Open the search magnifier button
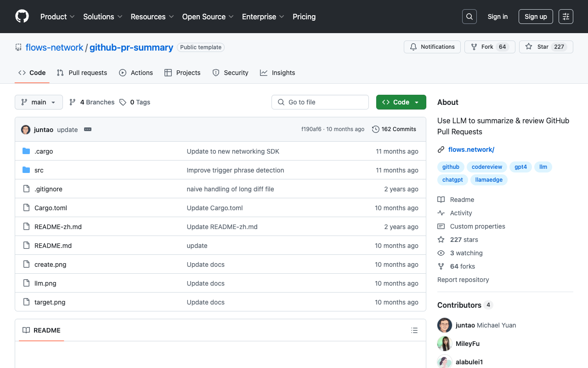The width and height of the screenshot is (588, 368). coord(469,17)
